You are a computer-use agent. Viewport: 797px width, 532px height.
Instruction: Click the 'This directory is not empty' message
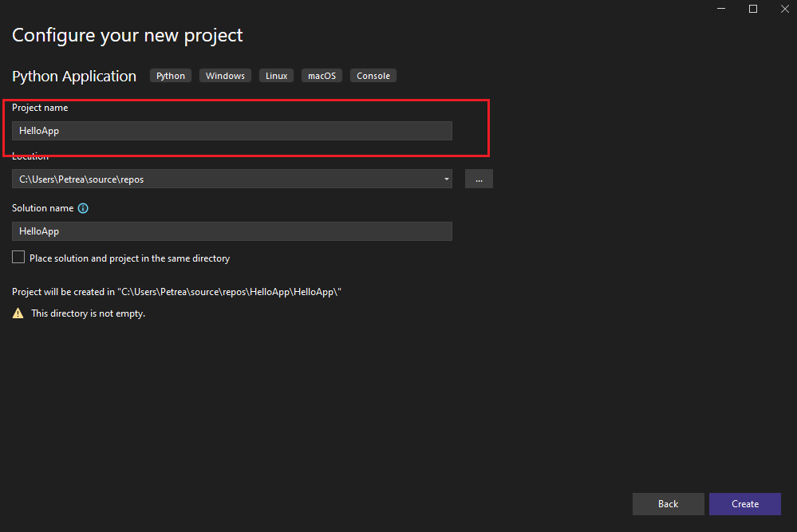[89, 313]
